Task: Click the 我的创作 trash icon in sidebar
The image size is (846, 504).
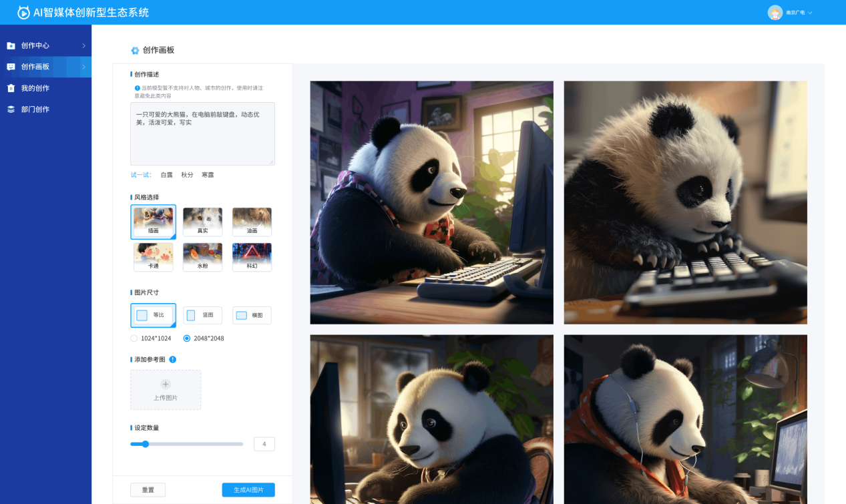Action: tap(11, 88)
